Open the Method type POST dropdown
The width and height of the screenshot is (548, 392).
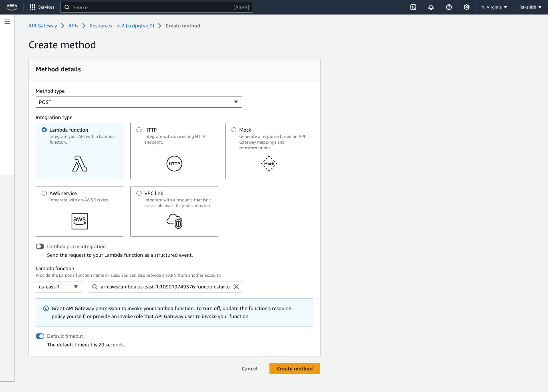139,102
